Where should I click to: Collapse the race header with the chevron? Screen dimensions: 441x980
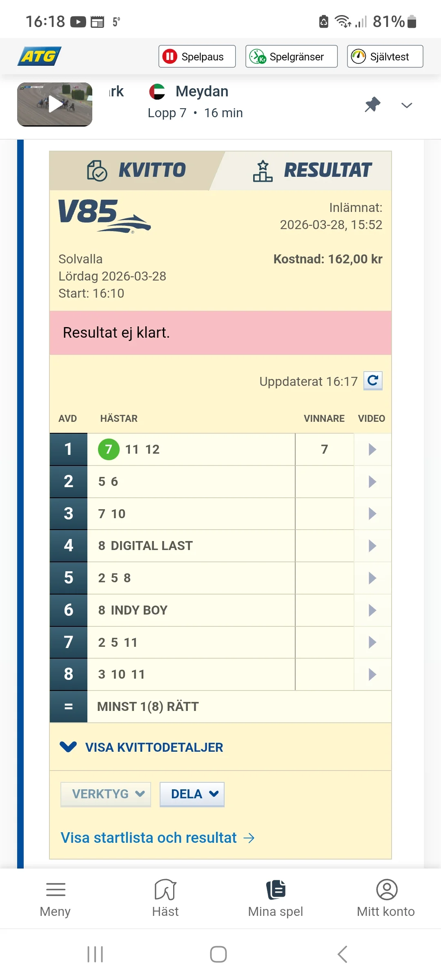point(406,105)
